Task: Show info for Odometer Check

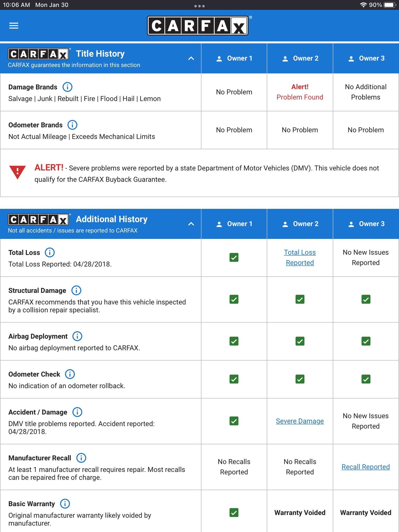Action: (x=70, y=374)
